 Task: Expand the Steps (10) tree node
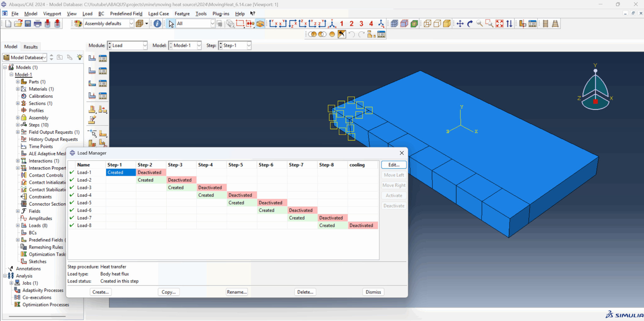tap(18, 125)
